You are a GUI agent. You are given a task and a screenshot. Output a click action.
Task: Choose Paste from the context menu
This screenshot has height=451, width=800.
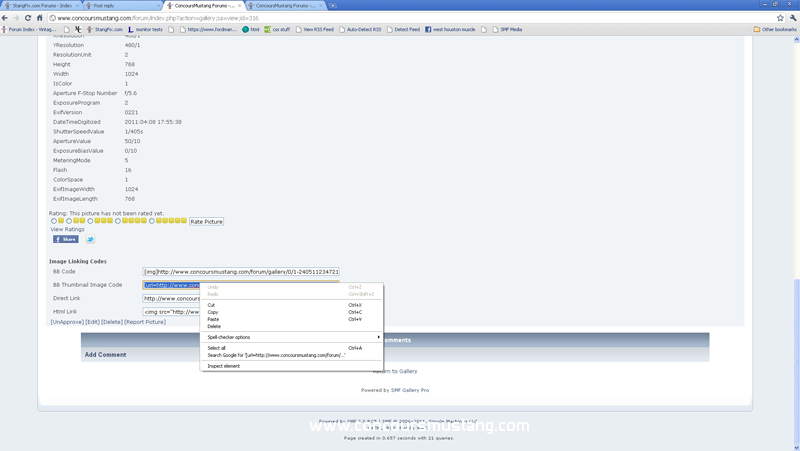pos(292,319)
